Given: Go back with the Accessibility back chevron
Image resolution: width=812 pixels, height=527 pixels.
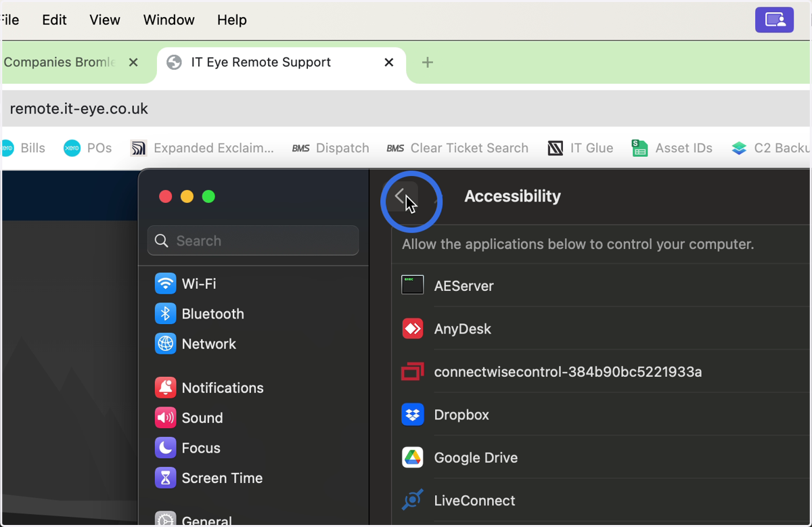Looking at the screenshot, I should (x=401, y=197).
